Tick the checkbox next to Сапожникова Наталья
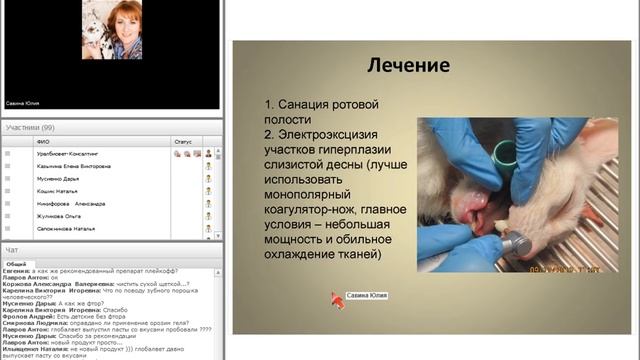The image size is (640, 360). pos(7,229)
